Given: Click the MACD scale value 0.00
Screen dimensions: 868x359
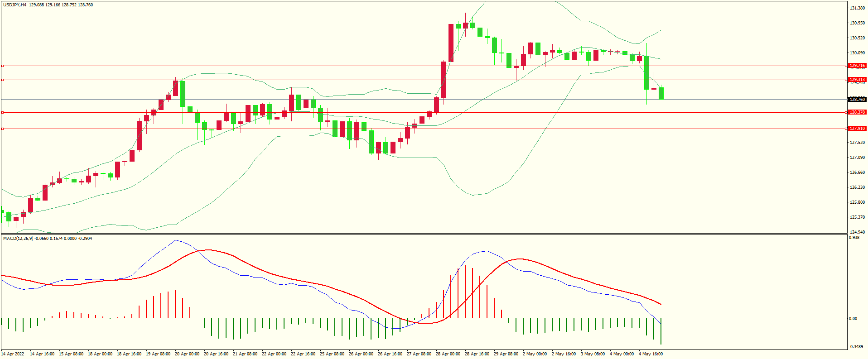Looking at the screenshot, I should click(853, 319).
